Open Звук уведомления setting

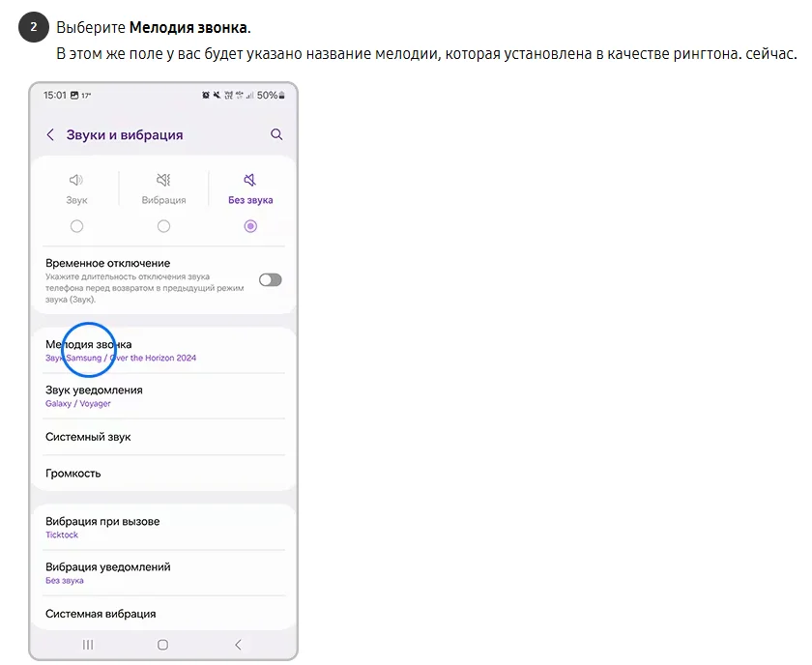(x=163, y=396)
